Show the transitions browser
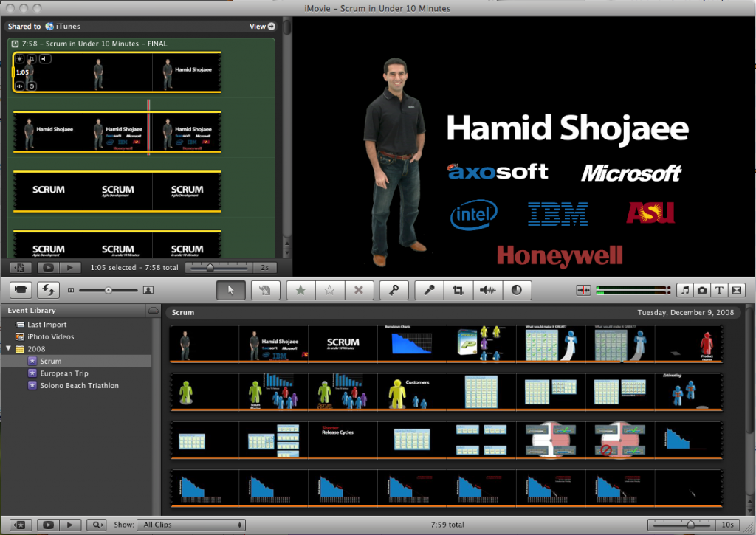This screenshot has width=756, height=535. [x=737, y=290]
